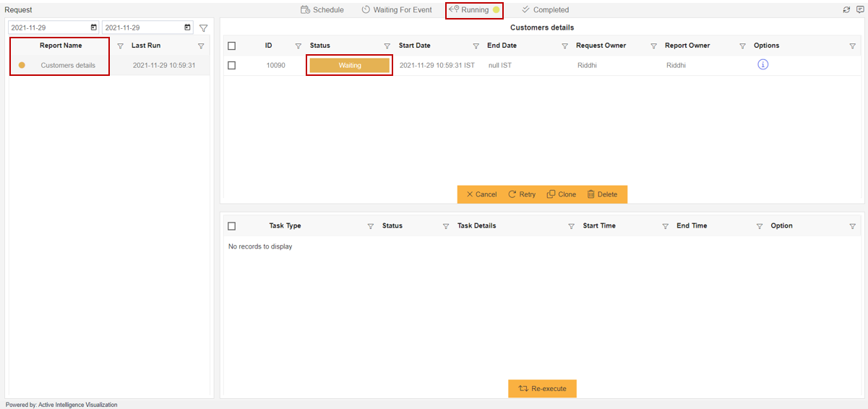Filter the Report Name column
868x409 pixels.
pyautogui.click(x=120, y=46)
